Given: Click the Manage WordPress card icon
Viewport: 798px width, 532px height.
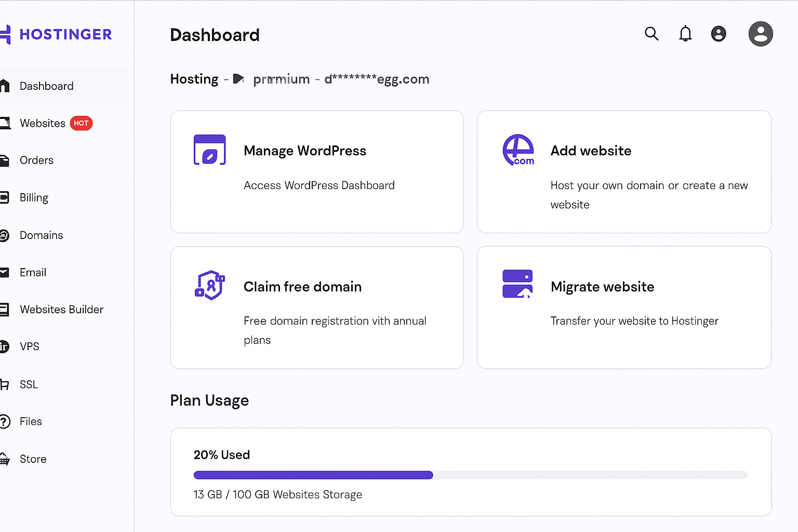Looking at the screenshot, I should (x=209, y=150).
